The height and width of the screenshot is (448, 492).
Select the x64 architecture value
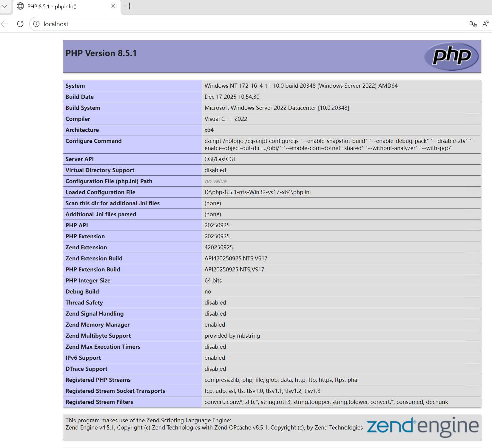click(209, 130)
